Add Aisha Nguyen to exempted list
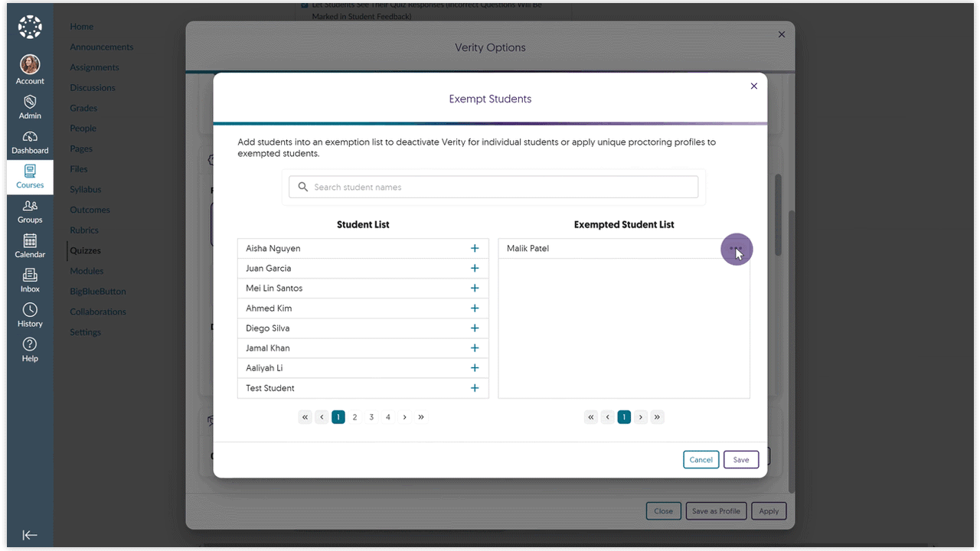The height and width of the screenshot is (551, 980). (x=475, y=249)
